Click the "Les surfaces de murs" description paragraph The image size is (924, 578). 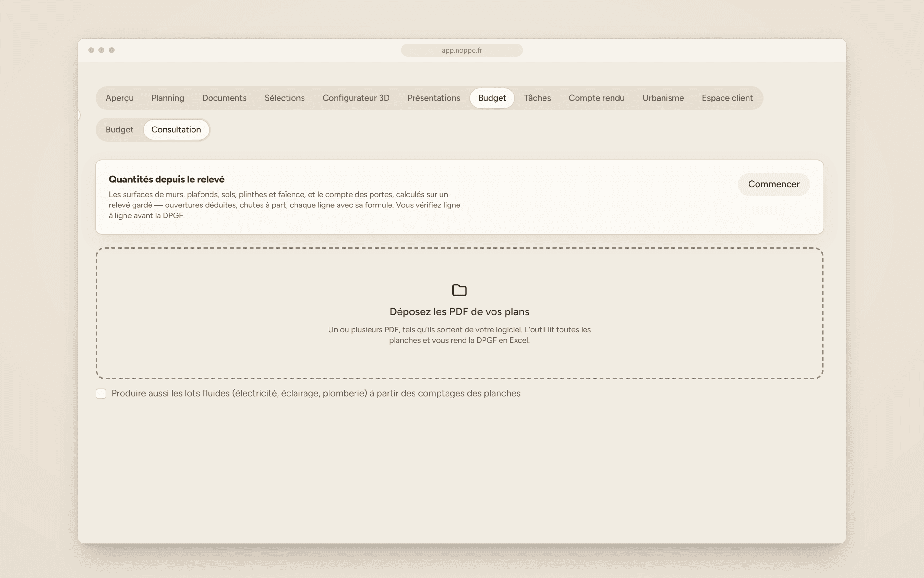tap(285, 205)
